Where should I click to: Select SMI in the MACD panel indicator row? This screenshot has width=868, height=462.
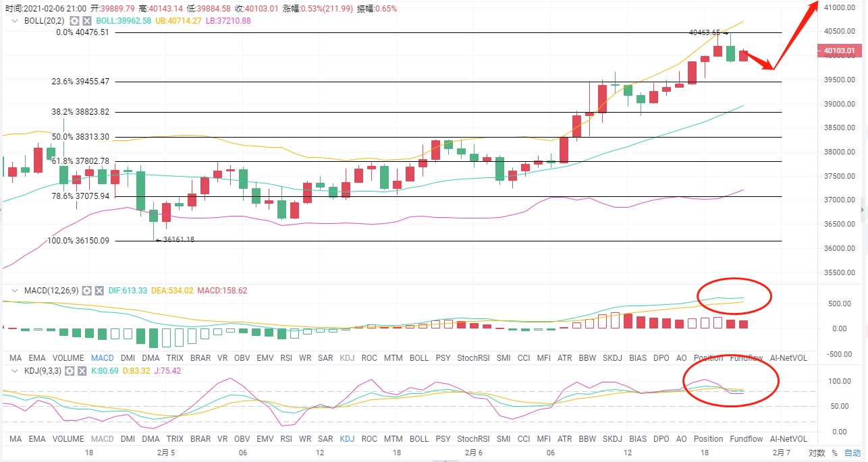pyautogui.click(x=503, y=357)
